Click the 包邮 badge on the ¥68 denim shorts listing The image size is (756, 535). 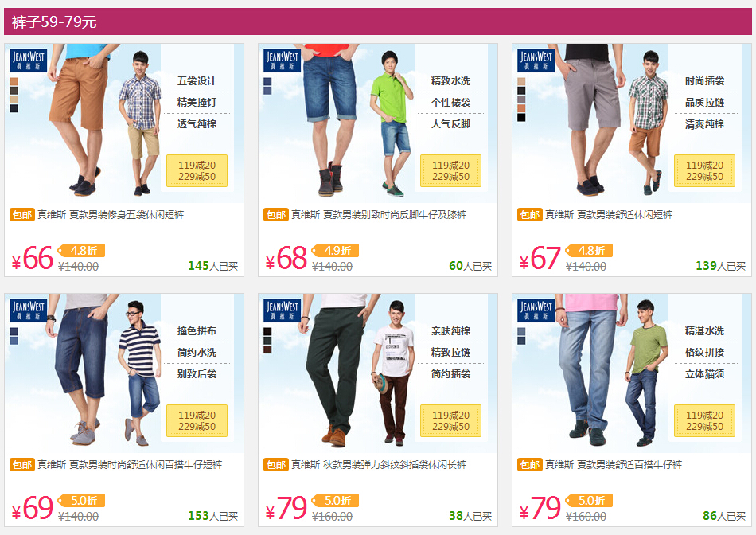[x=276, y=215]
